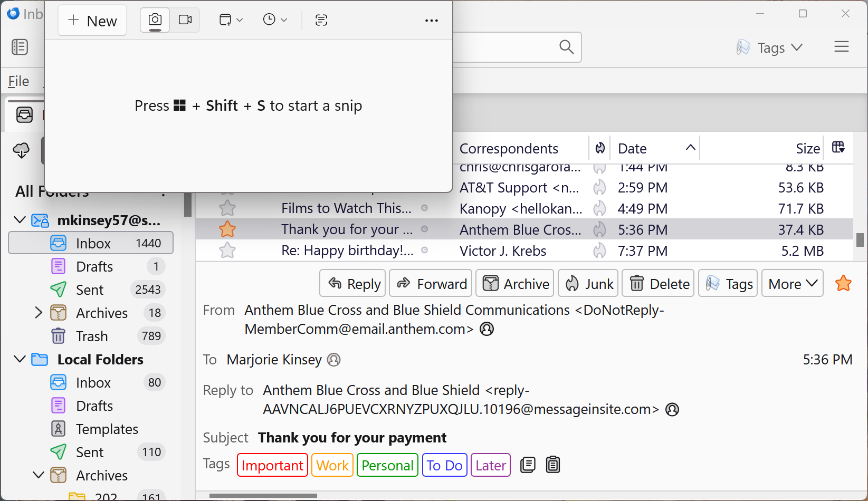Toggle read status dot for Happy birthday row
Screen dimensions: 868x501
click(424, 250)
